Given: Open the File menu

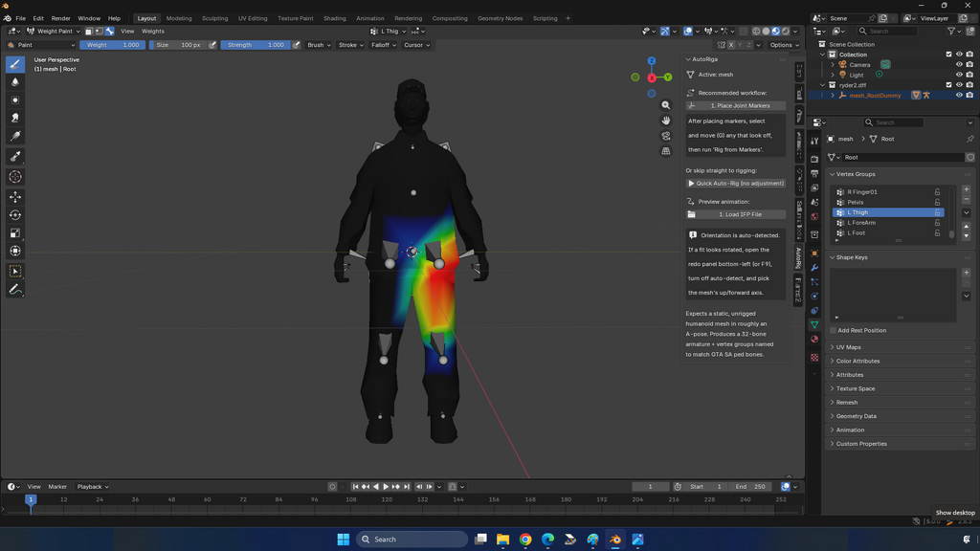Looking at the screenshot, I should pos(21,18).
